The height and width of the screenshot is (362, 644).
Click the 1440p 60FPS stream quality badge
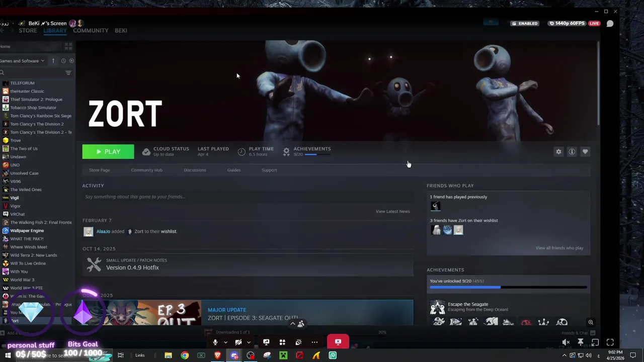(x=568, y=24)
